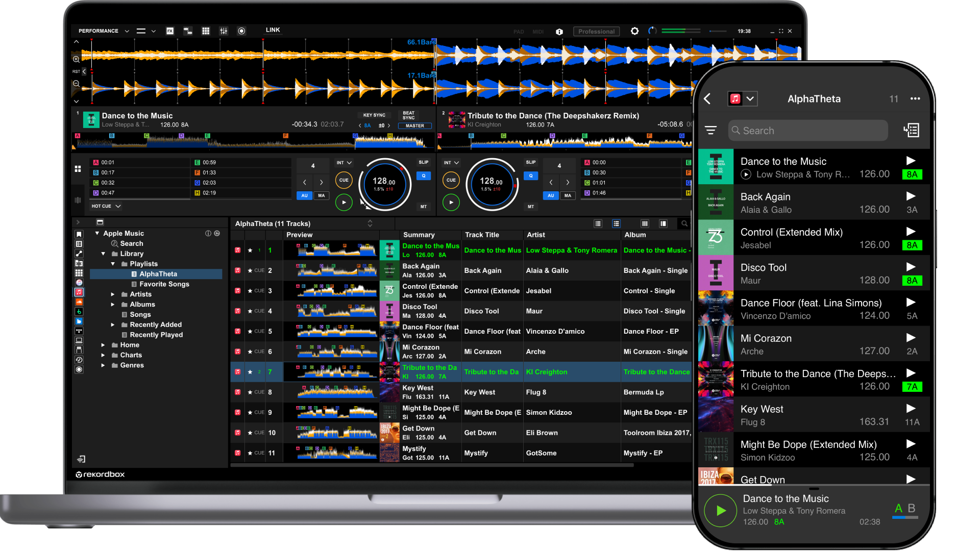
Task: Play Dance to the Music in phone player bar
Action: click(721, 510)
